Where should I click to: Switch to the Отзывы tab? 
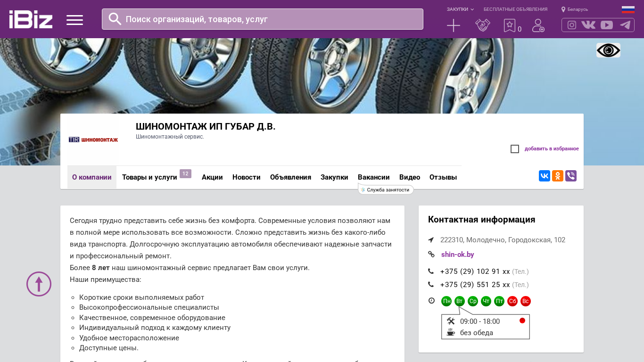point(443,177)
